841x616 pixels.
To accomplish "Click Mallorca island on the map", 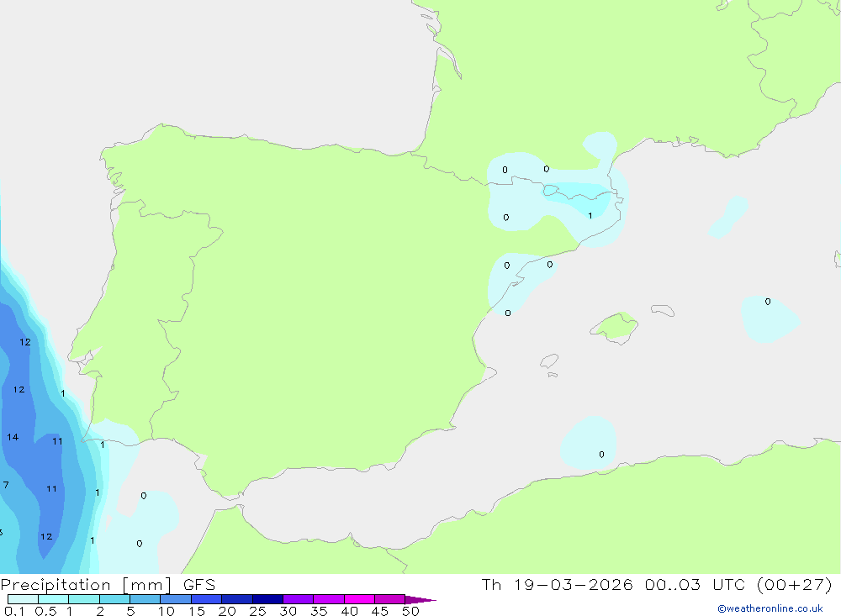I will pos(615,327).
